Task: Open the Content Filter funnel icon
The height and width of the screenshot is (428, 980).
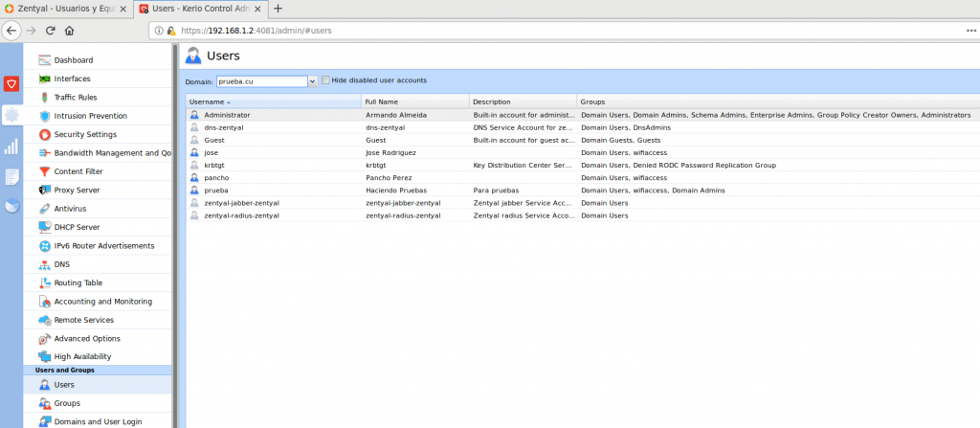Action: [44, 171]
